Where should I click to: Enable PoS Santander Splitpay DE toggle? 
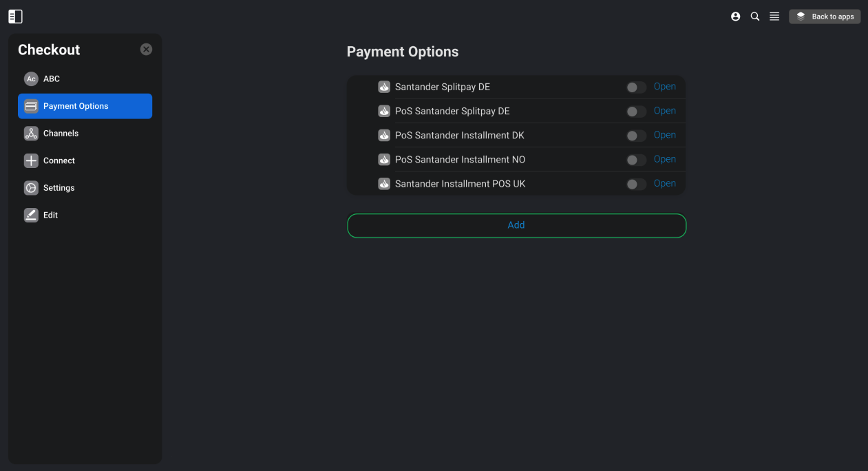click(x=636, y=112)
